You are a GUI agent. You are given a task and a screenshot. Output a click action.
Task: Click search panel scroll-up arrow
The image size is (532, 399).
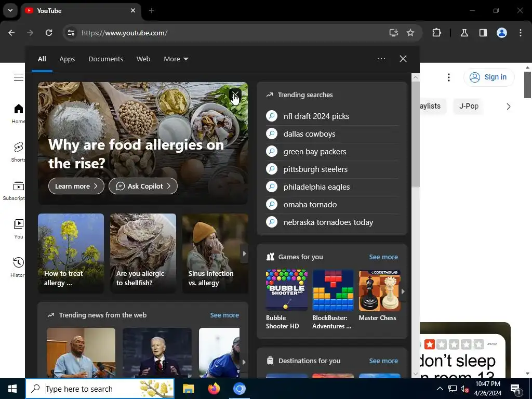pyautogui.click(x=416, y=78)
